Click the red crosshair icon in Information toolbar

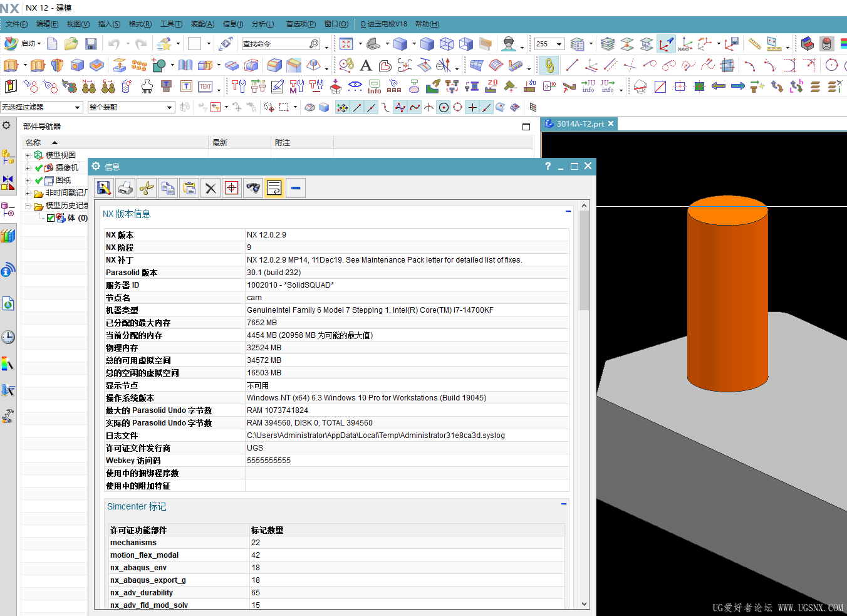point(232,187)
